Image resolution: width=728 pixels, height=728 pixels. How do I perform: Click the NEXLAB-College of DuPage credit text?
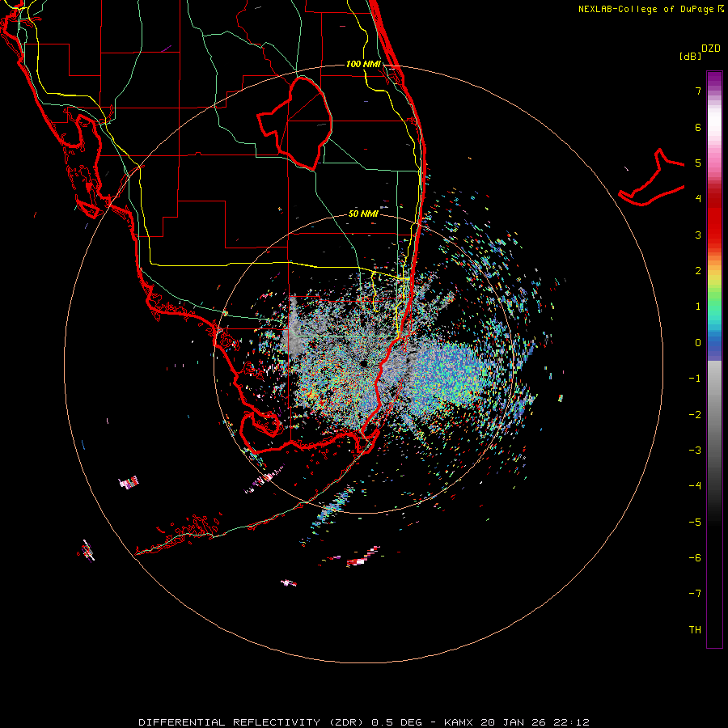pos(646,9)
